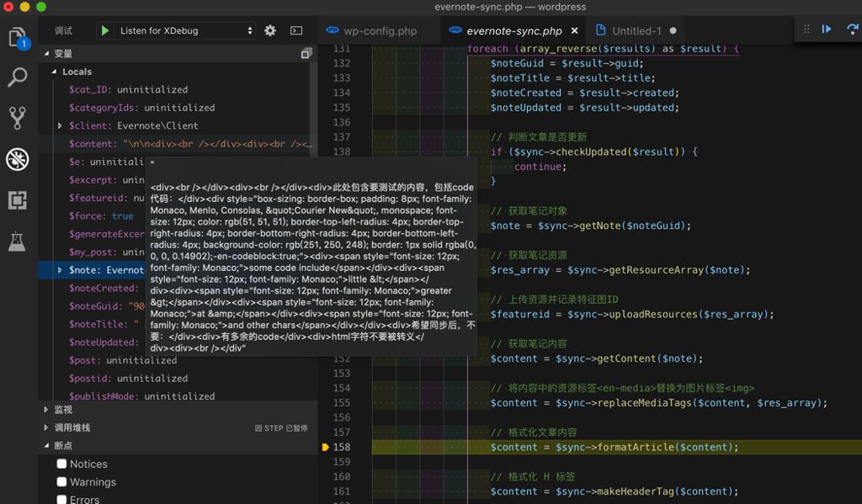
Task: Open the Search view in activity bar
Action: tap(18, 77)
